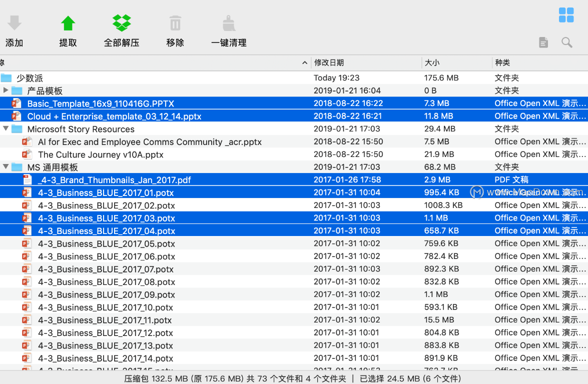Click the BLUE_2017_01.potx file icon
The image size is (588, 384).
pyautogui.click(x=27, y=192)
